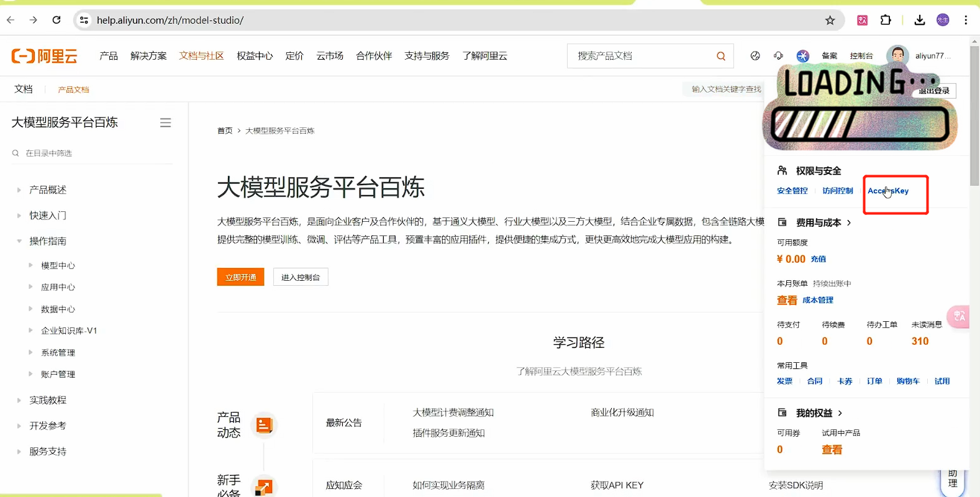Screen dimensions: 980x497
Task: Click the browser address bar URL
Action: (170, 21)
